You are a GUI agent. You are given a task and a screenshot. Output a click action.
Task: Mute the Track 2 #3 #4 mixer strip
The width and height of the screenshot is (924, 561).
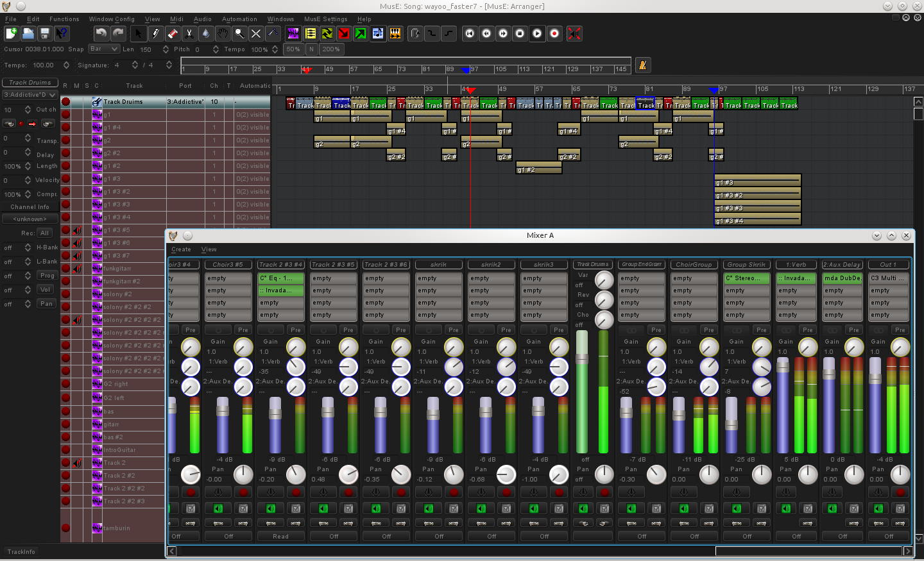pyautogui.click(x=271, y=508)
